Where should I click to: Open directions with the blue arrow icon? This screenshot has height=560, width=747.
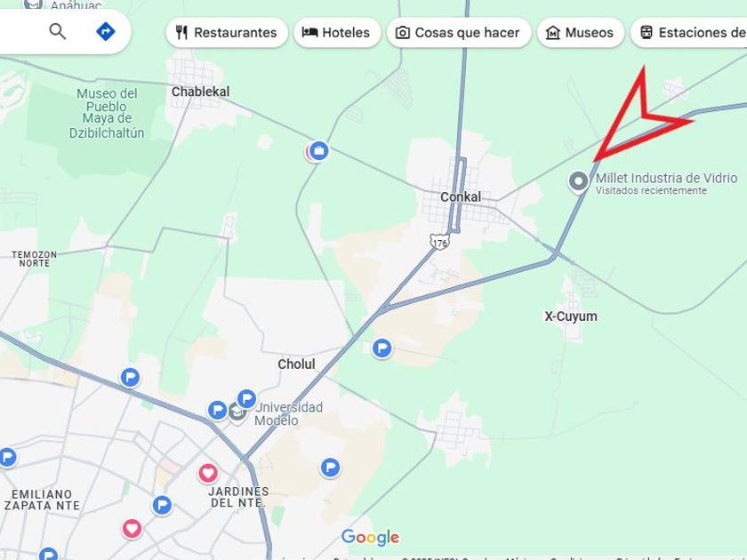click(x=105, y=31)
